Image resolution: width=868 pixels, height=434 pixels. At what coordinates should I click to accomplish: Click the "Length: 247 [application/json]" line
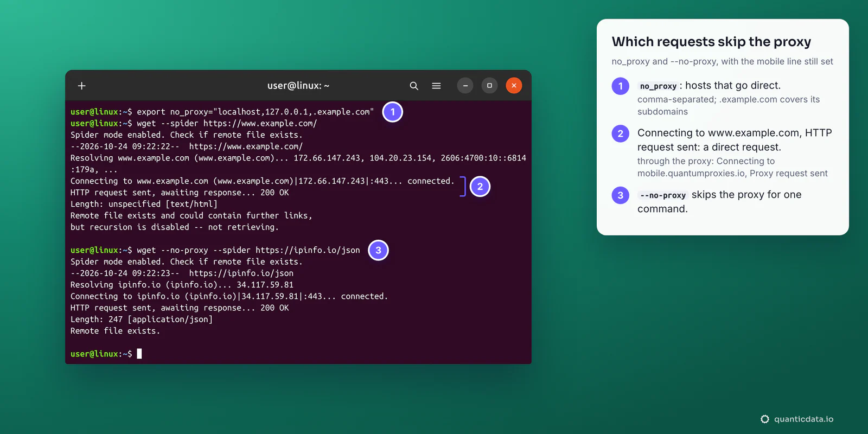tap(142, 320)
